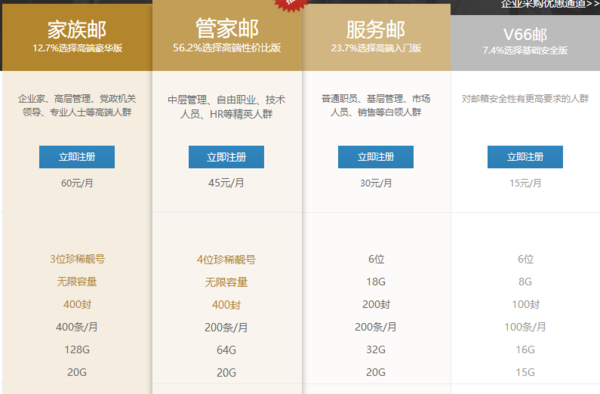
Task: Open the 企业采购优惠通道 link
Action: tap(550, 4)
